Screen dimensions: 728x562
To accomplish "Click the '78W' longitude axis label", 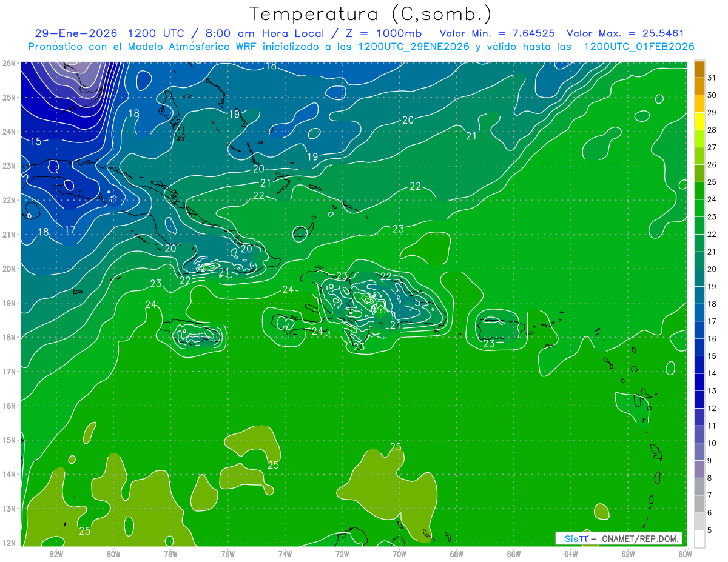I will tap(170, 554).
